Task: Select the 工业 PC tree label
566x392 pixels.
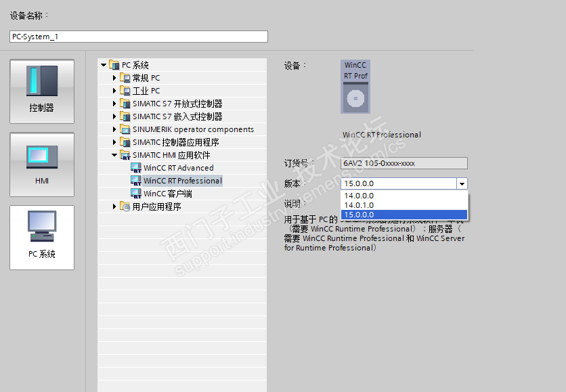Action: pos(146,91)
